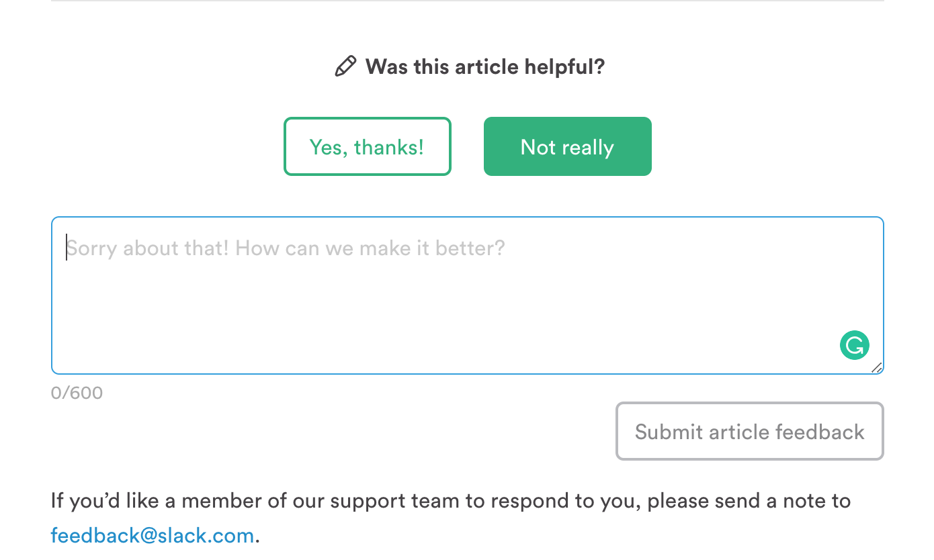Click the "please send a note to" text
The width and height of the screenshot is (934, 560).
[x=749, y=501]
